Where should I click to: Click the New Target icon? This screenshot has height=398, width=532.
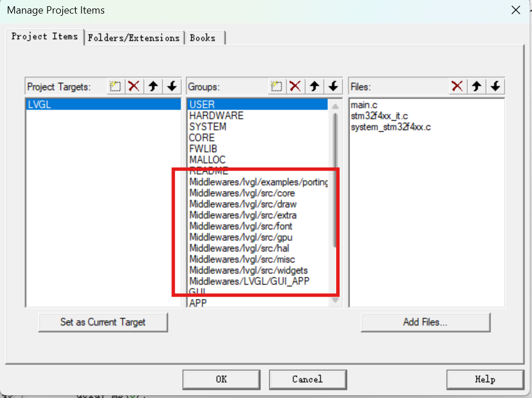point(115,86)
